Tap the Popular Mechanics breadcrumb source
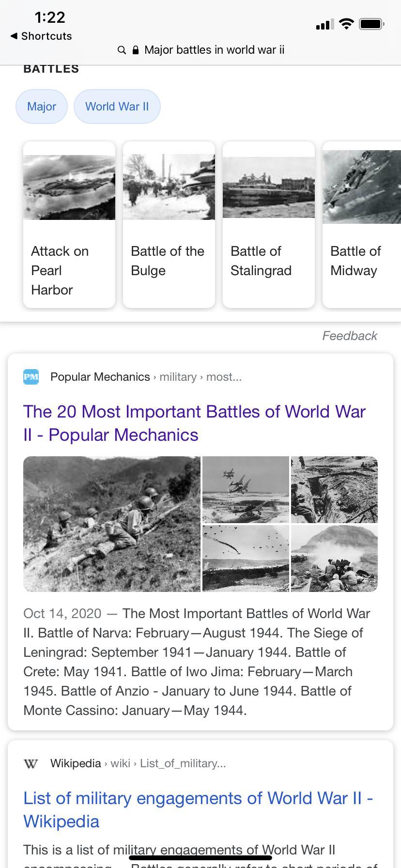 point(100,377)
